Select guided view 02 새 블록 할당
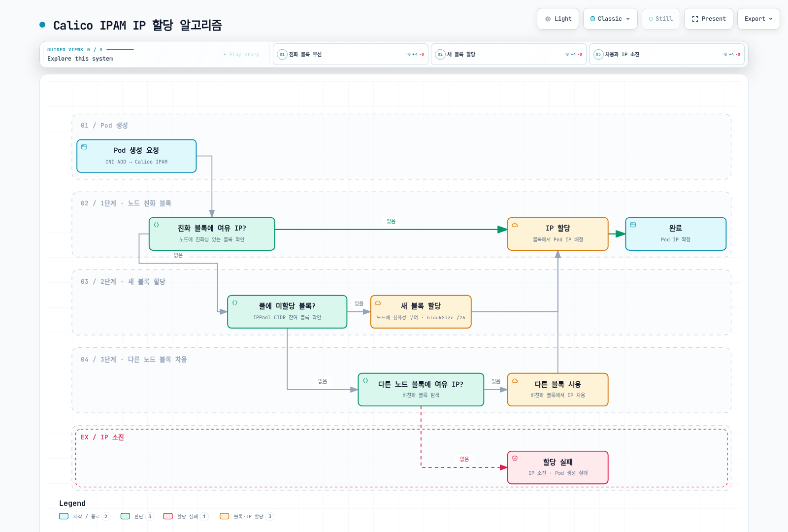The height and width of the screenshot is (532, 788). [x=509, y=54]
